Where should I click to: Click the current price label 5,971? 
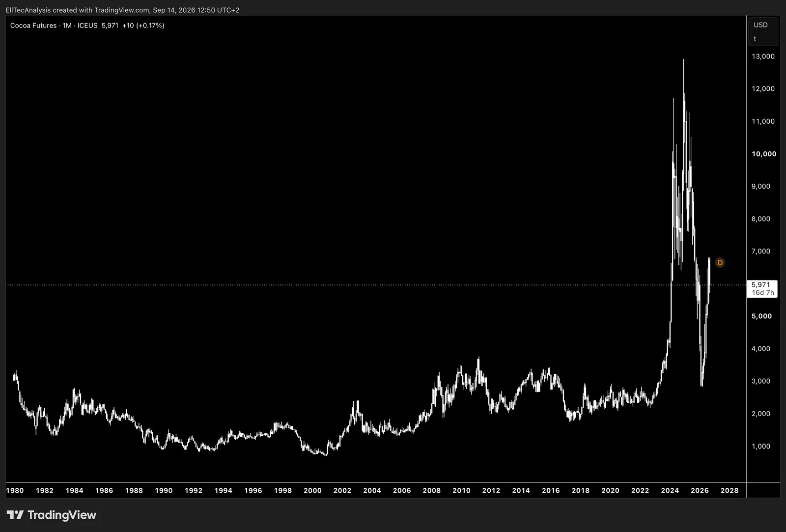[760, 285]
